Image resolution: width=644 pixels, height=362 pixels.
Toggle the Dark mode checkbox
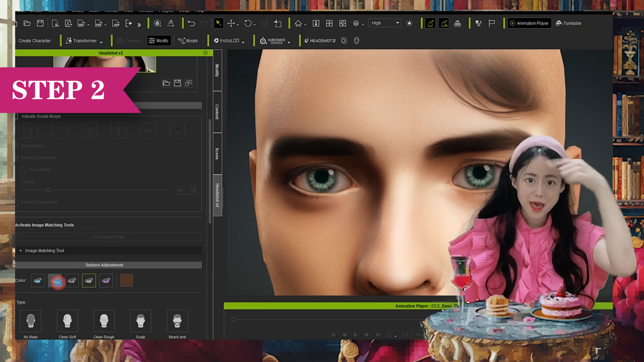[24, 170]
